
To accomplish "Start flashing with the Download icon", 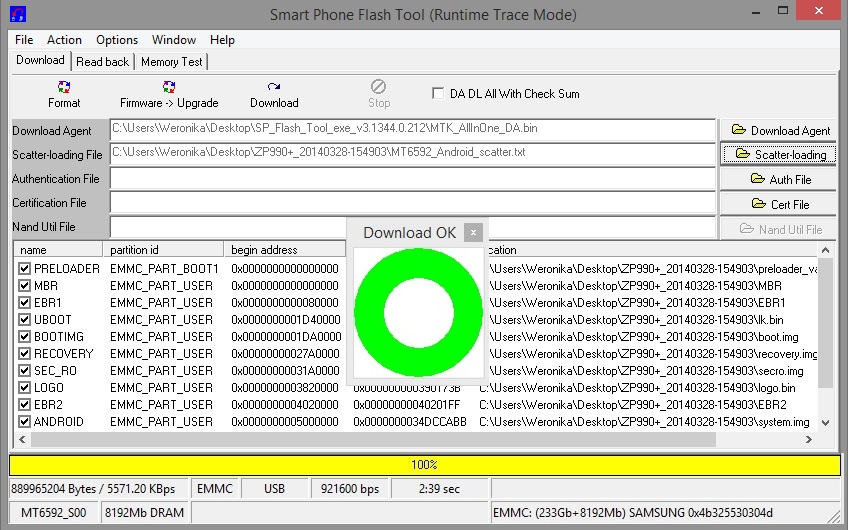I will tap(273, 88).
